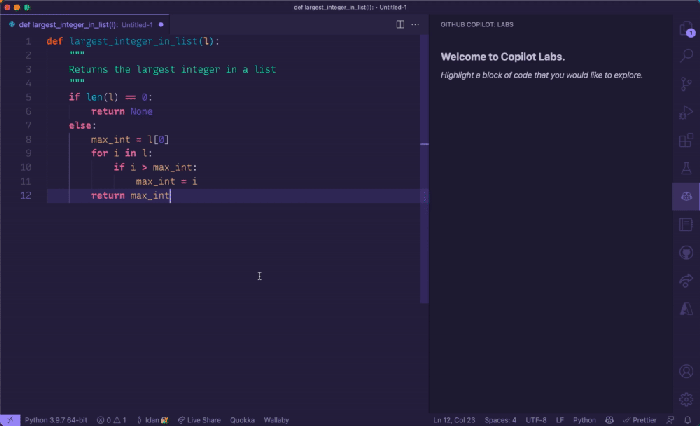Viewport: 700px width, 426px height.
Task: Click Quokka in status bar
Action: (x=242, y=420)
